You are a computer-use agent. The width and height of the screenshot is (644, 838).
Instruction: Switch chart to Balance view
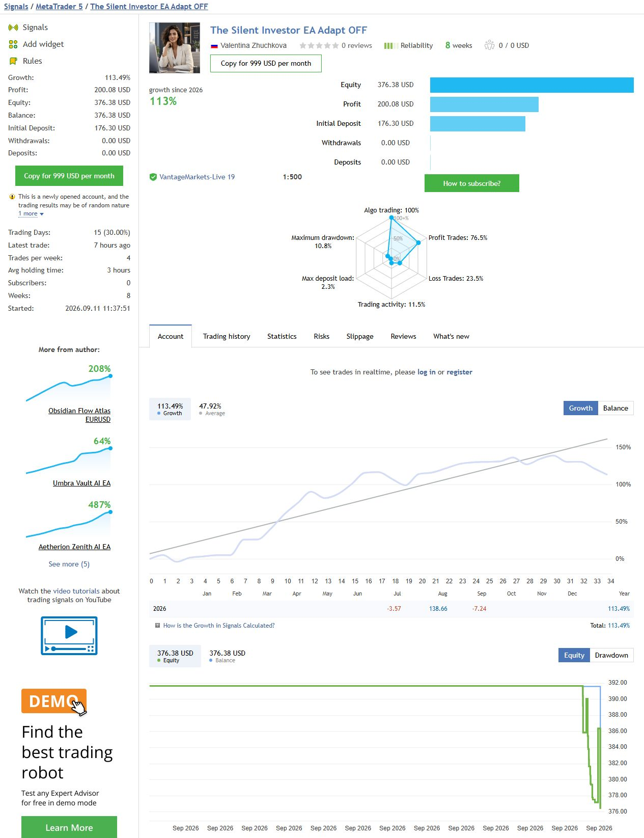pyautogui.click(x=615, y=408)
